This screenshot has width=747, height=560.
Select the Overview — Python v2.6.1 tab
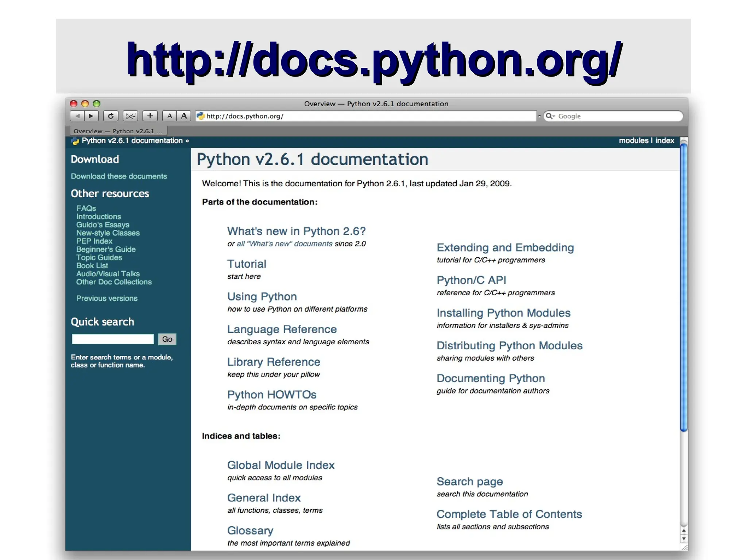[117, 131]
